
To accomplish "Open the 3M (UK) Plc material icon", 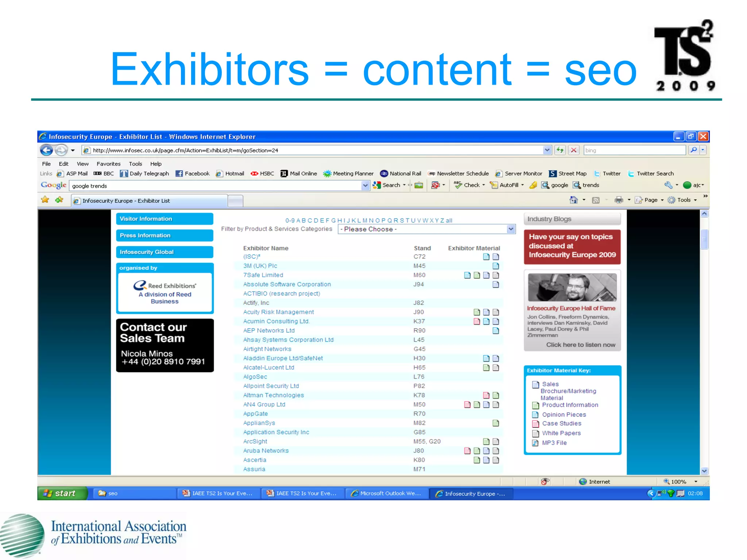I will point(496,266).
